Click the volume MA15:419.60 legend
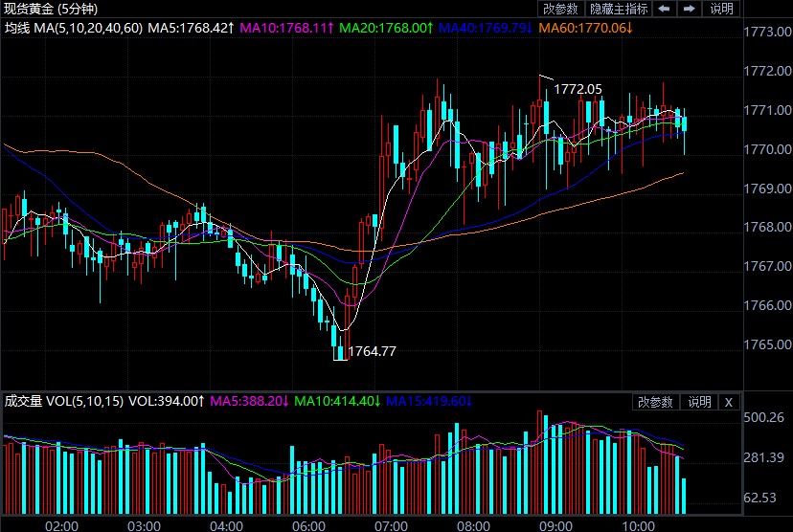Image resolution: width=793 pixels, height=532 pixels. (x=431, y=401)
